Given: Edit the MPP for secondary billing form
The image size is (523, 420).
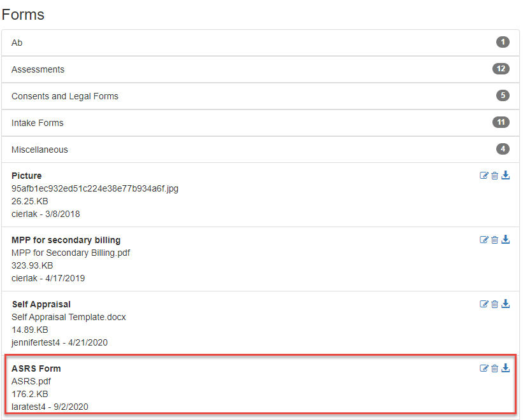Looking at the screenshot, I should tap(484, 240).
